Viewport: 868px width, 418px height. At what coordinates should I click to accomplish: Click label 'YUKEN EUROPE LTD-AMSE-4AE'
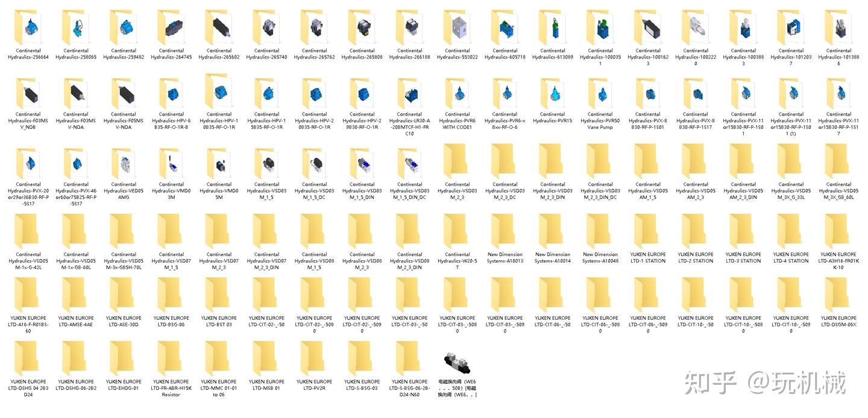click(x=76, y=321)
